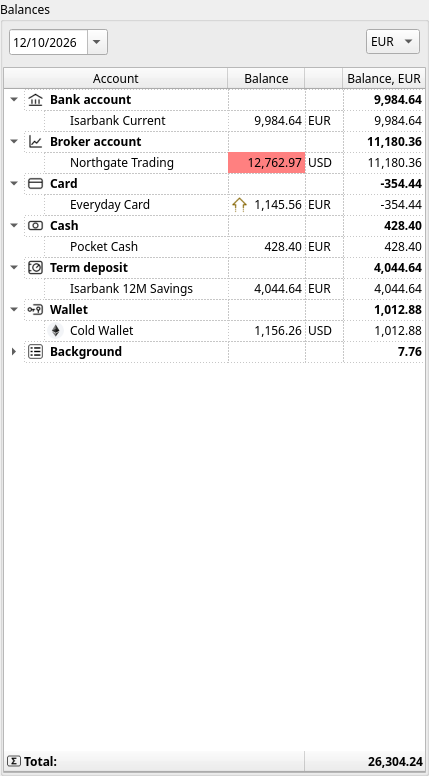Click the sigma icon next to Total
The width and height of the screenshot is (429, 776).
tap(15, 761)
